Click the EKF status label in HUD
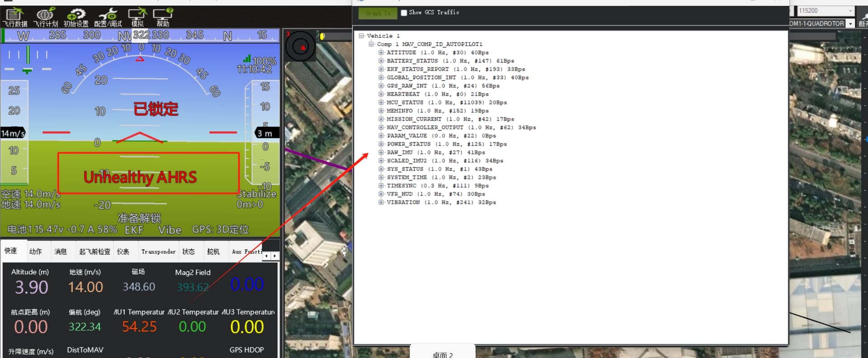This screenshot has height=358, width=868. tap(134, 229)
